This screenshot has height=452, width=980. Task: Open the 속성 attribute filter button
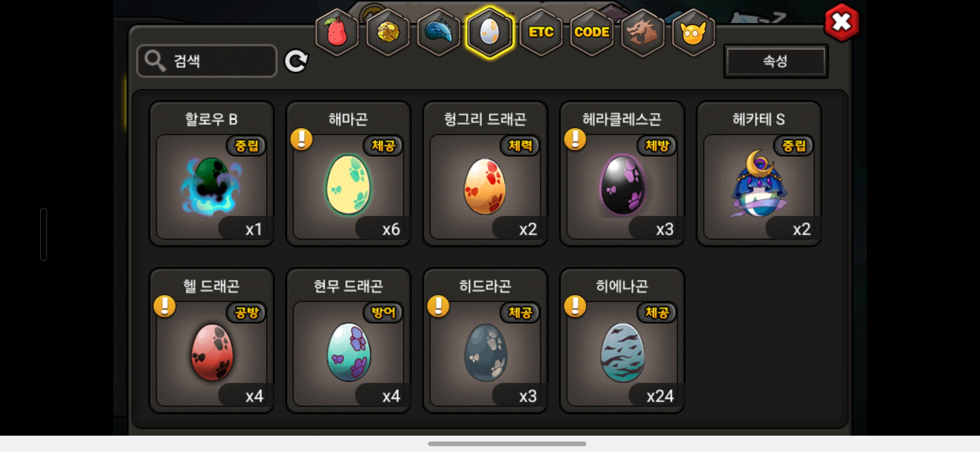click(776, 61)
